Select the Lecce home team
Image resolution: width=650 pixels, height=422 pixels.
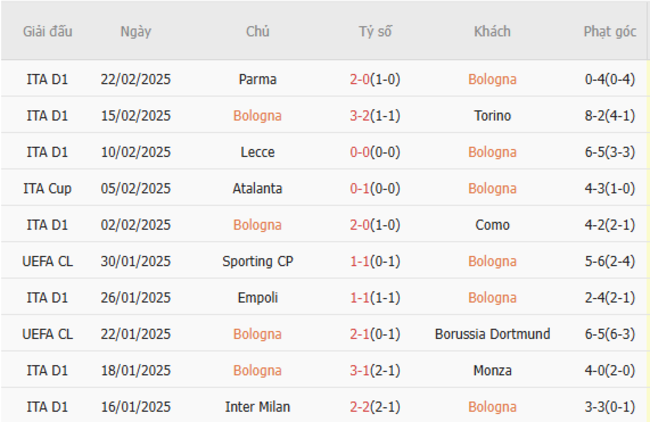click(x=257, y=152)
